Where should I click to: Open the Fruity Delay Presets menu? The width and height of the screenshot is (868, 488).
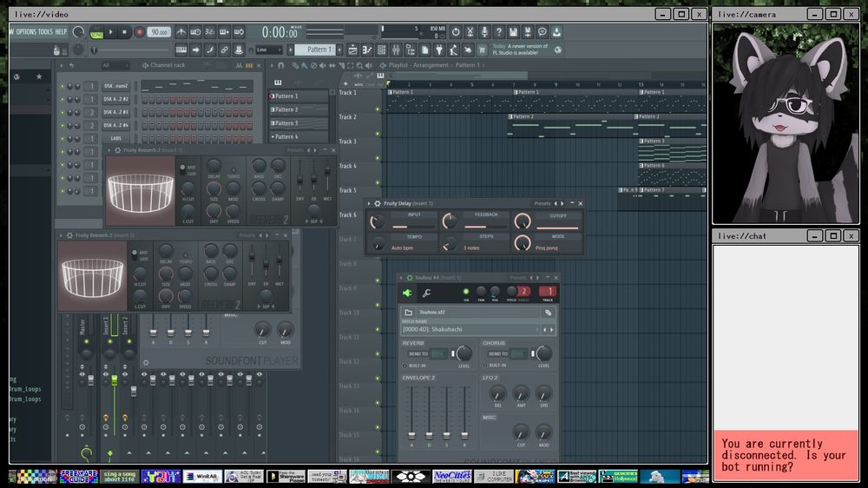pos(542,203)
